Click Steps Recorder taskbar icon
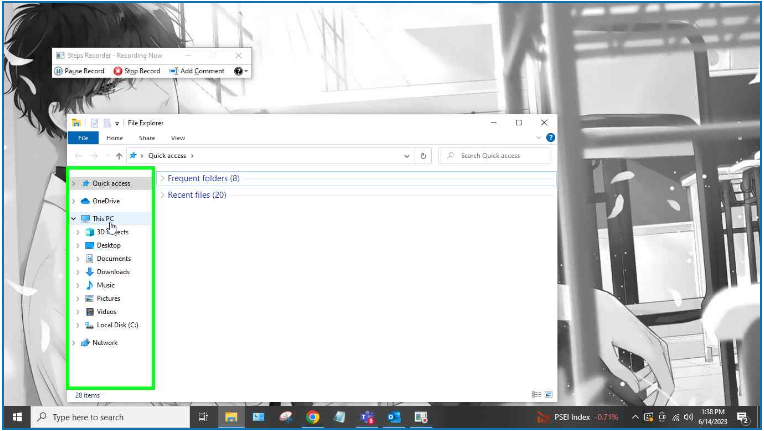The width and height of the screenshot is (764, 431). [421, 417]
